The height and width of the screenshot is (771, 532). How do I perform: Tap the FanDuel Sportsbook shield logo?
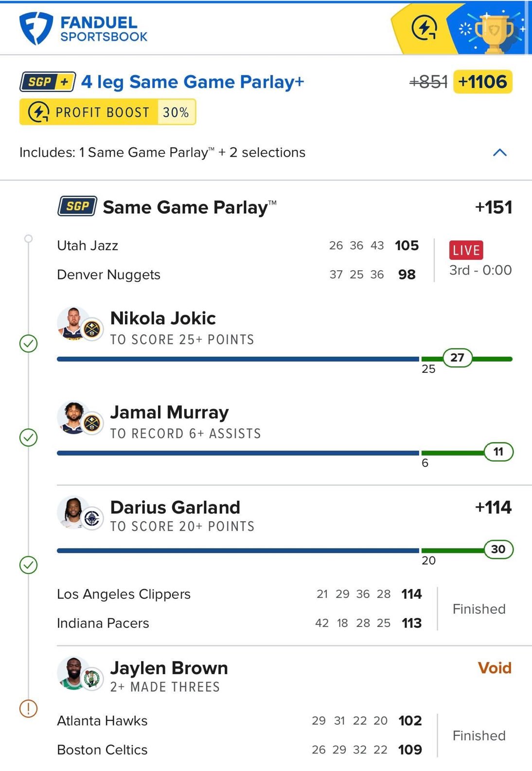click(35, 29)
